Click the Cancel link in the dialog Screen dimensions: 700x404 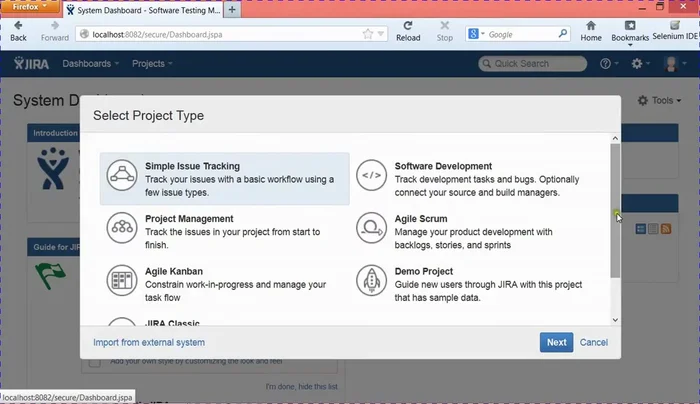coord(593,342)
